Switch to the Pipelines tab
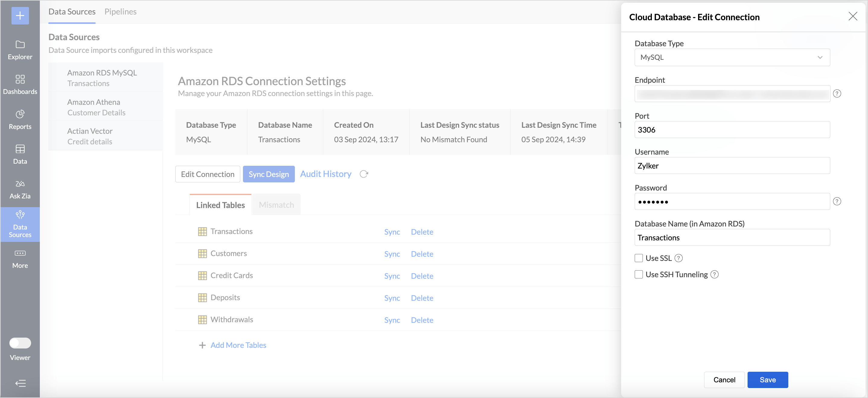 [x=120, y=11]
